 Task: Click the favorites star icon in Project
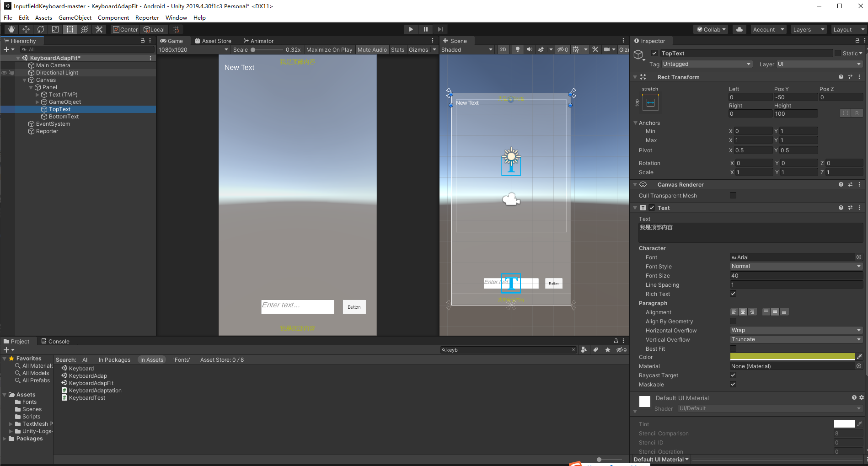point(607,350)
